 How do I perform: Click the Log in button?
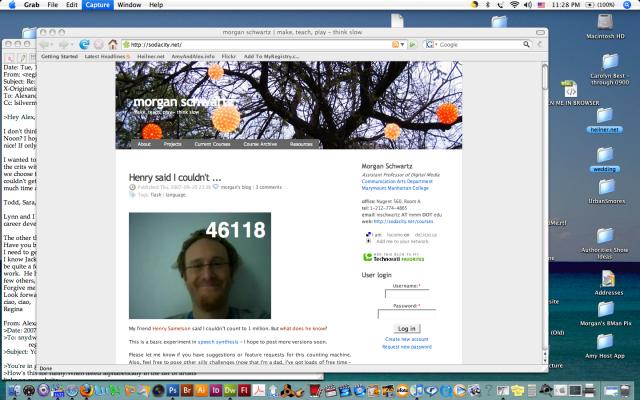click(407, 329)
